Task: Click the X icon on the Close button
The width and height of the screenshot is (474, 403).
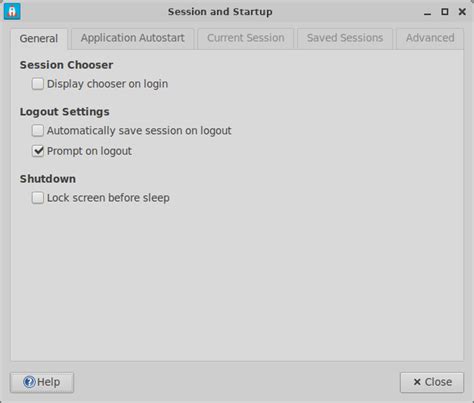Action: [417, 382]
